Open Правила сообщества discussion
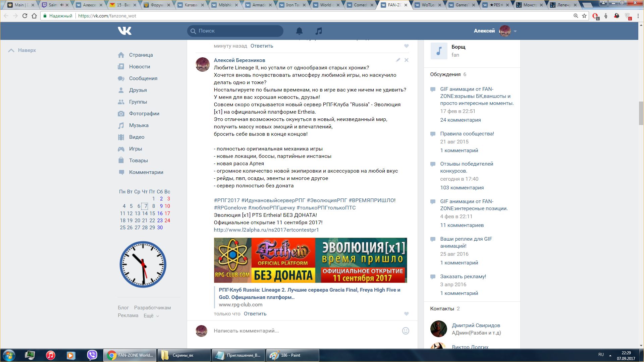 [x=467, y=134]
